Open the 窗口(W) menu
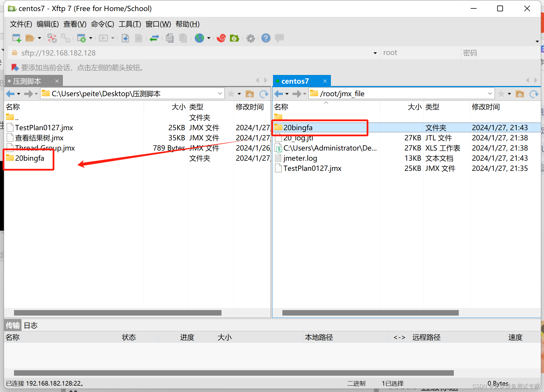544x392 pixels. [x=158, y=24]
